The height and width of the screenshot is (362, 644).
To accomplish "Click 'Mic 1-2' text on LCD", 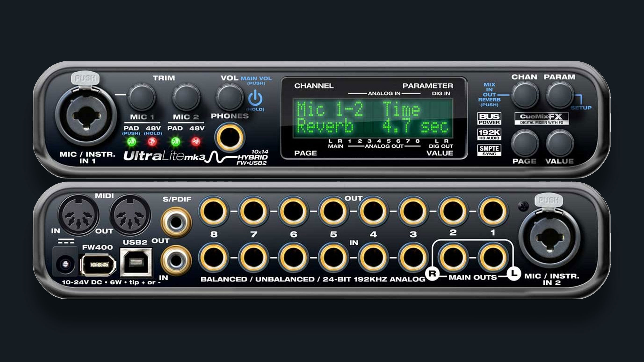I will pyautogui.click(x=330, y=109).
